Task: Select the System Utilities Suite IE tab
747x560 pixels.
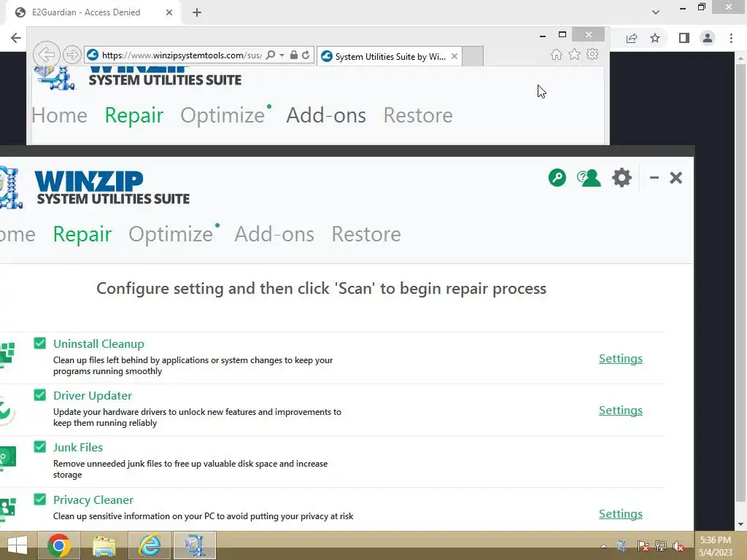Action: 388,56
